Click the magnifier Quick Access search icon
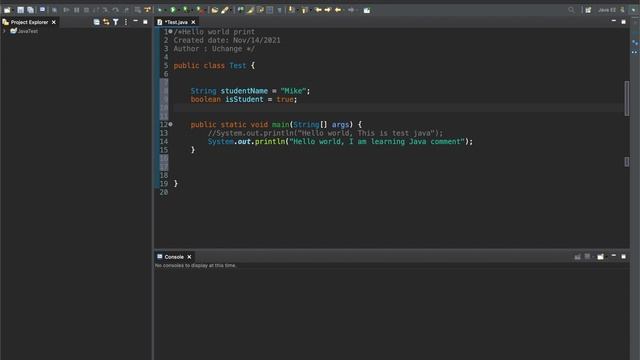 click(571, 10)
